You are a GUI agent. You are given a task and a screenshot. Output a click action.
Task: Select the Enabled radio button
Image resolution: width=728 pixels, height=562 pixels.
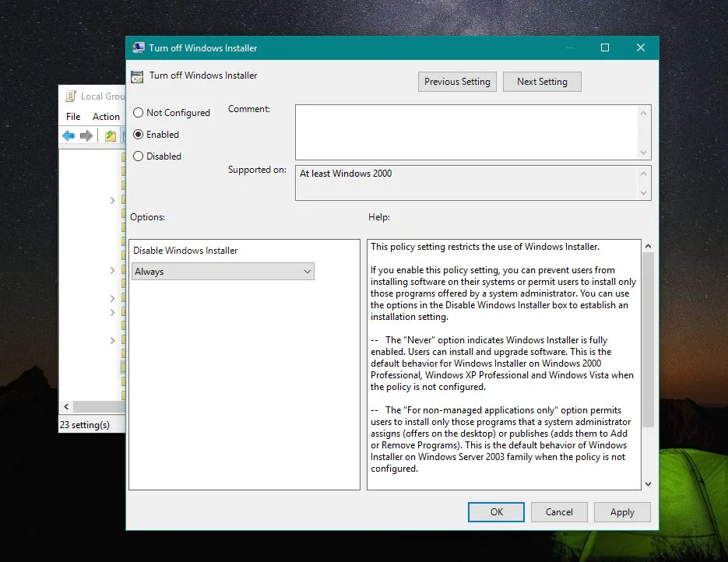(138, 135)
